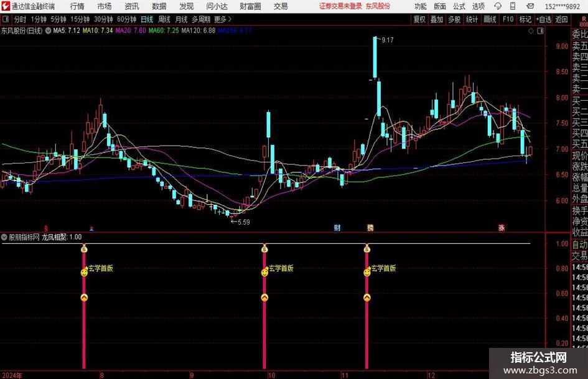Screen dimensions: 588x379
Task: Open the 数据 menu
Action: (x=159, y=6)
